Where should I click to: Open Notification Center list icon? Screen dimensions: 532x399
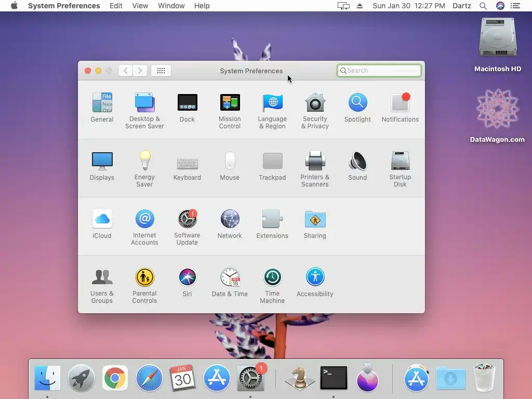(x=515, y=6)
